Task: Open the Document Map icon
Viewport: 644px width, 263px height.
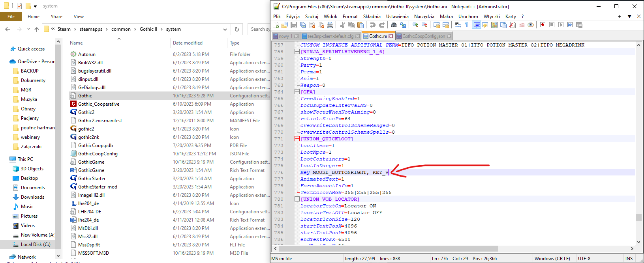Action: tap(494, 25)
